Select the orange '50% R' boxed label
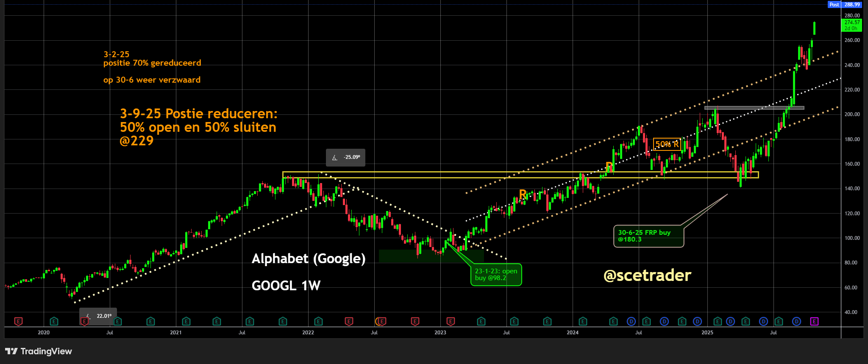This screenshot has height=364, width=868. (x=667, y=144)
